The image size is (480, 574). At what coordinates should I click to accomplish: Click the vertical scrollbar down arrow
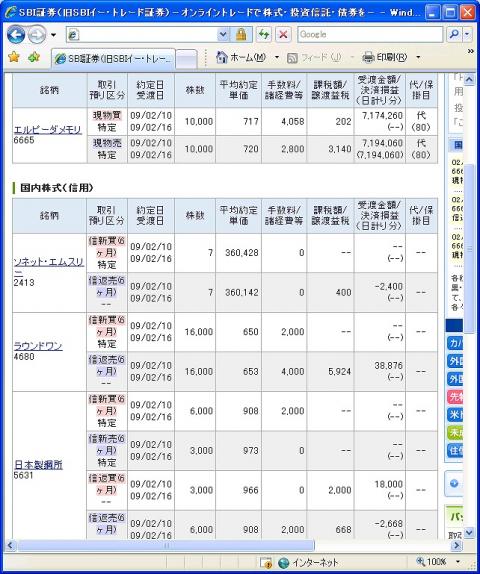point(469,533)
